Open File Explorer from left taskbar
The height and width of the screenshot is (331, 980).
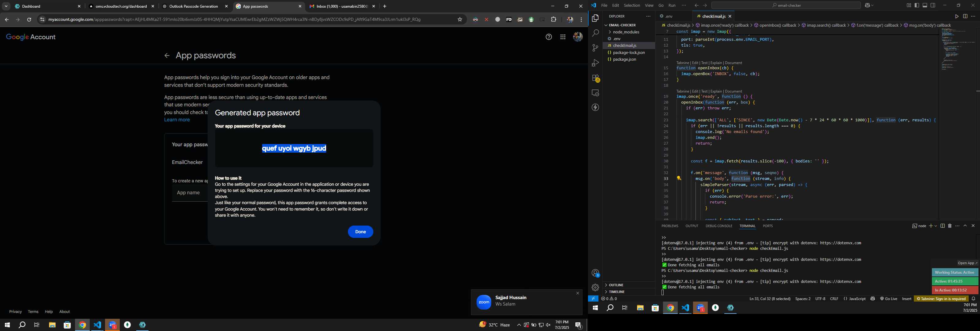click(x=52, y=325)
